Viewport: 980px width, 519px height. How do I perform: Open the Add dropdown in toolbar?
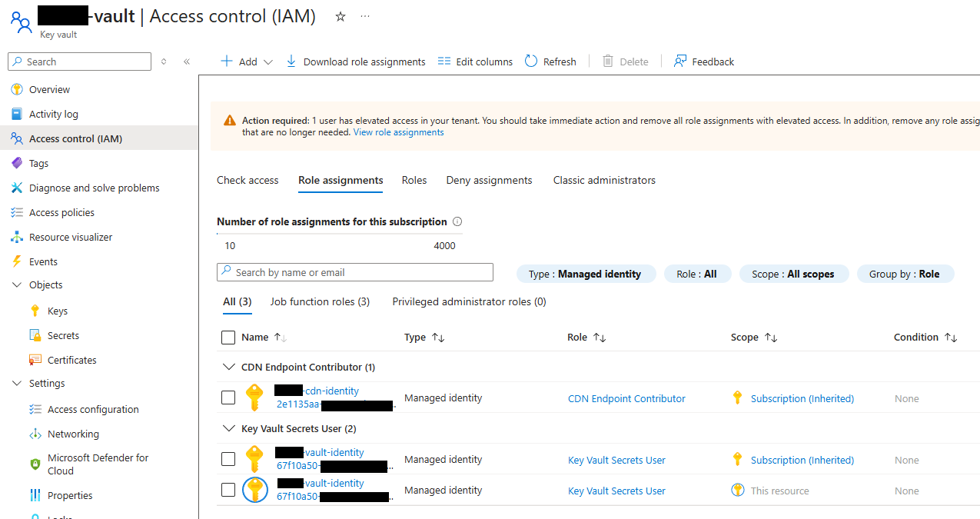[247, 62]
